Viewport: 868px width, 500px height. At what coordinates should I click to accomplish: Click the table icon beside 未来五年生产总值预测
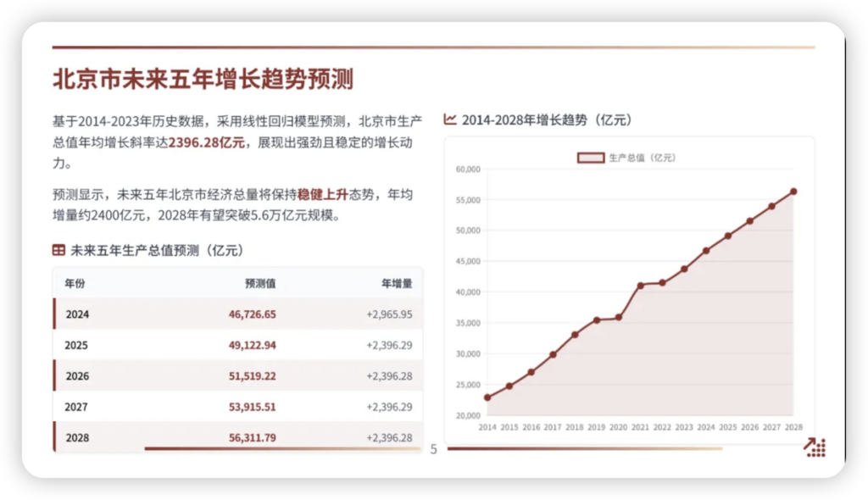pyautogui.click(x=58, y=251)
